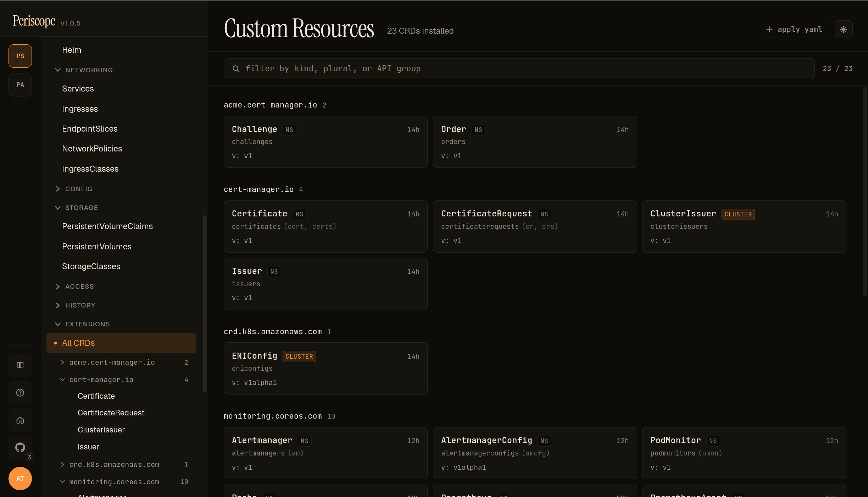Screen dimensions: 868x497
Task: Click the sidebar vertical scrollbar
Action: pos(204,304)
